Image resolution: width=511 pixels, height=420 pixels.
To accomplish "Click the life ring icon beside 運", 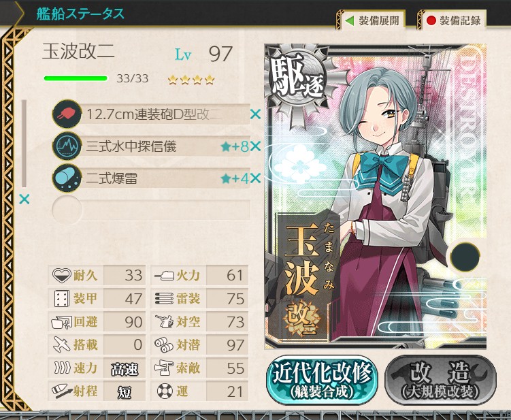I will [x=165, y=391].
